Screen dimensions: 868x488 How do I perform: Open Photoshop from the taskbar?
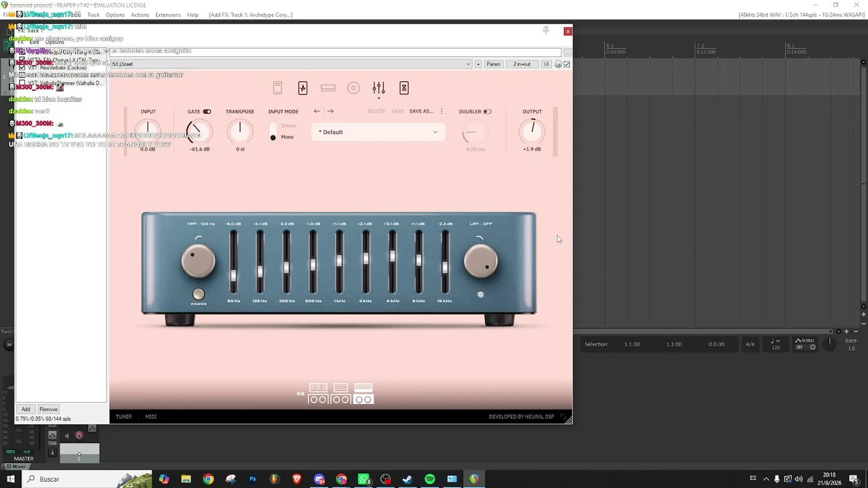tap(252, 479)
